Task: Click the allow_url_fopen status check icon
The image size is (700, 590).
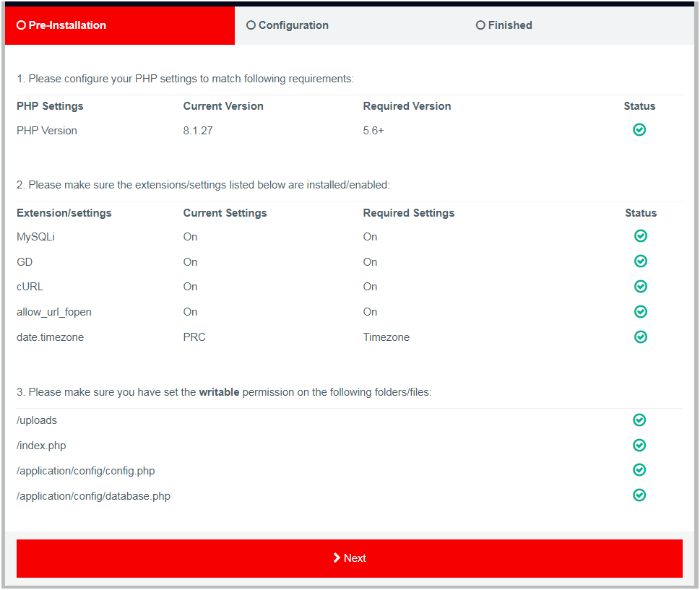Action: point(640,312)
